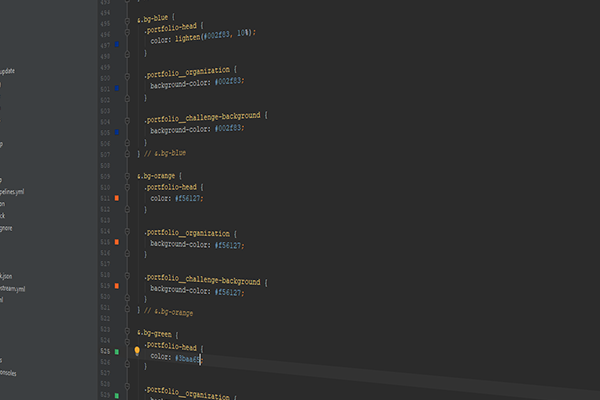Click fold end marker at '} // &.bg-blue'
This screenshot has height=400, width=600.
tap(127, 154)
